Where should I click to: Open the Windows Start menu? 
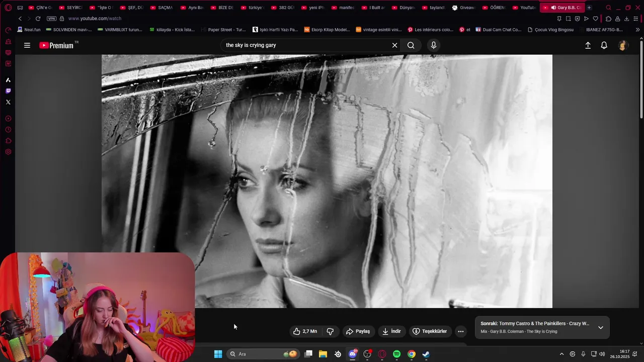(x=218, y=354)
